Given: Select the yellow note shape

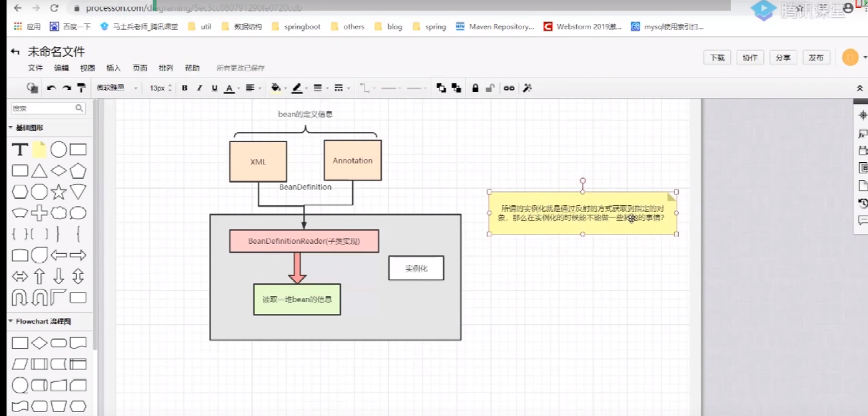Looking at the screenshot, I should click(39, 149).
